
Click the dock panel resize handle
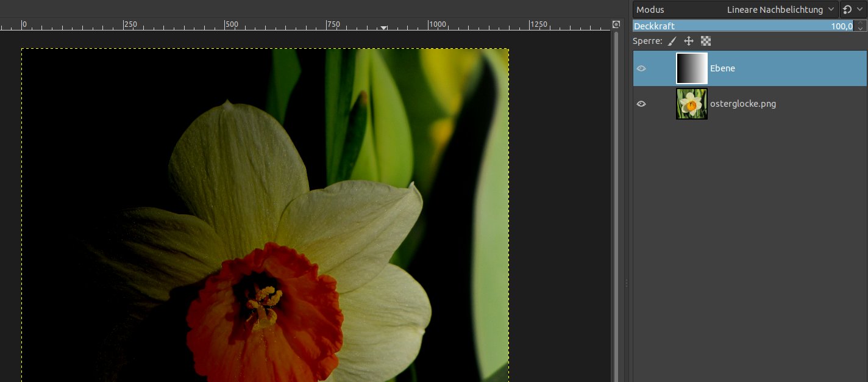[627, 283]
